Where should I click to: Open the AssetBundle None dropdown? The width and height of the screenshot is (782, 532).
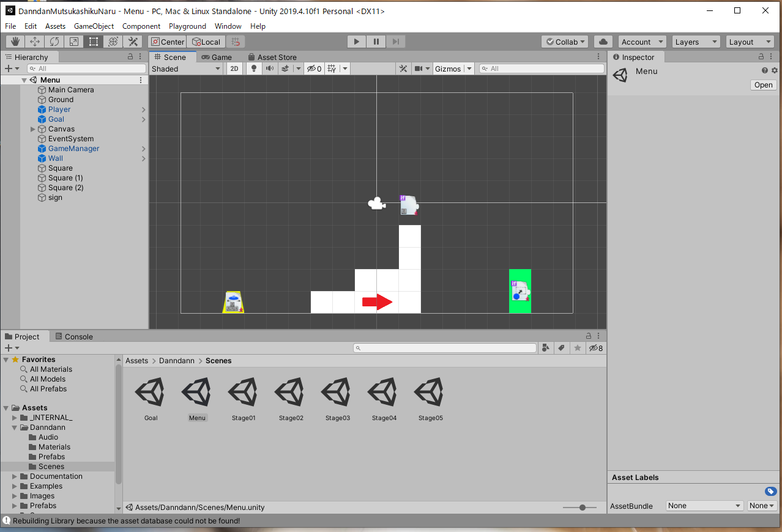705,506
